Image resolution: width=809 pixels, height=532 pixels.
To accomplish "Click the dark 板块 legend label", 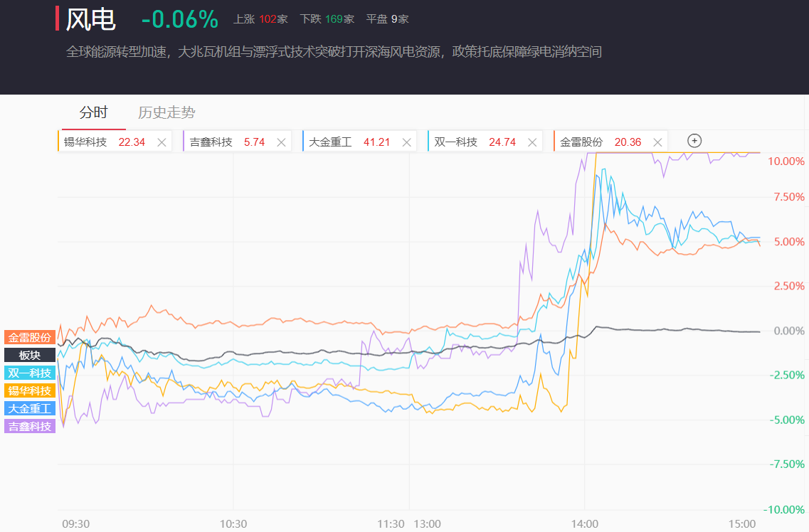I will [30, 355].
